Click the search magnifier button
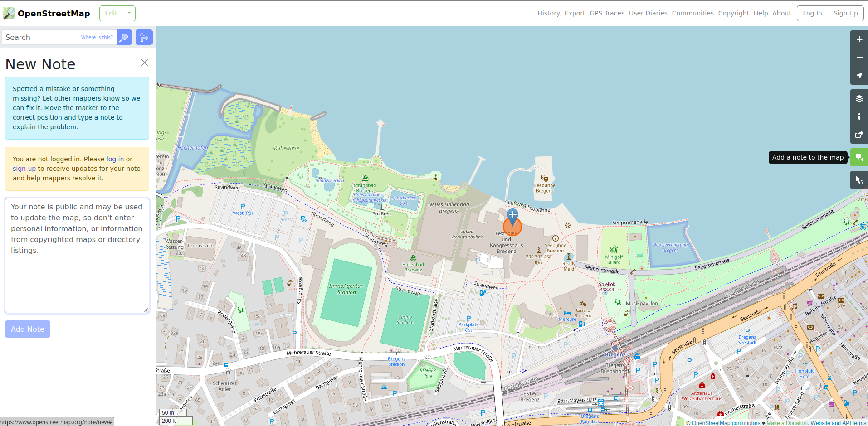 [124, 37]
